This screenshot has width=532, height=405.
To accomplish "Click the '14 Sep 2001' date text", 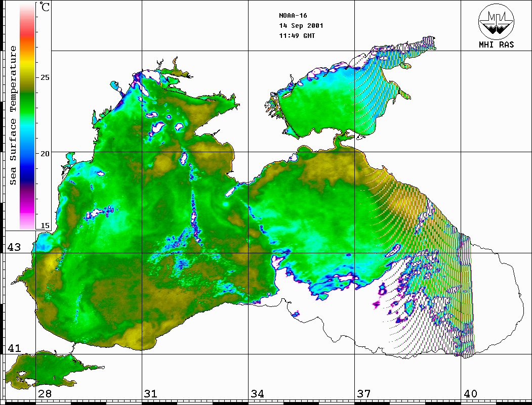I will point(301,26).
